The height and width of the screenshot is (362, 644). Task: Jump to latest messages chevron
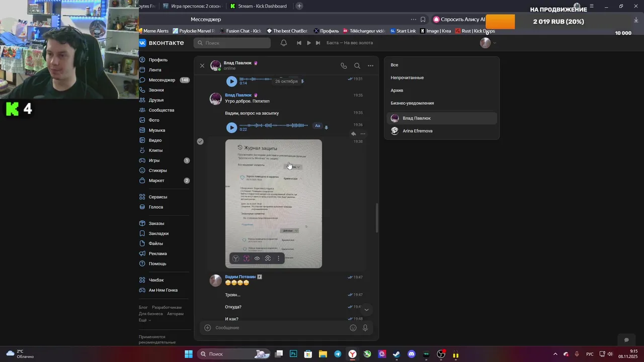point(366,310)
